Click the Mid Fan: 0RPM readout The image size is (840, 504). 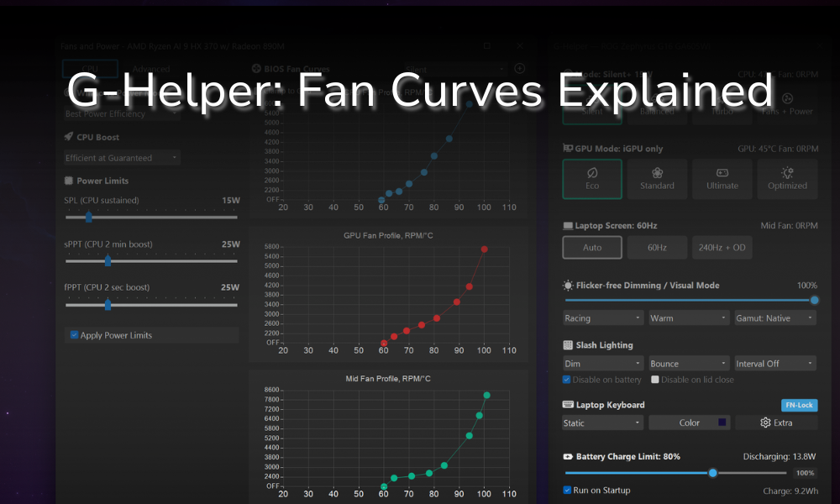pos(789,225)
